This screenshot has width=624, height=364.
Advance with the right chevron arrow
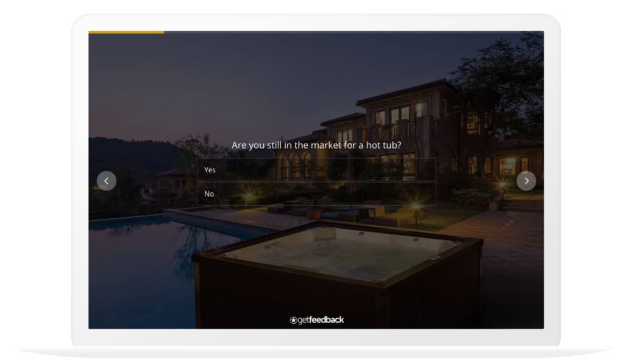pyautogui.click(x=526, y=181)
